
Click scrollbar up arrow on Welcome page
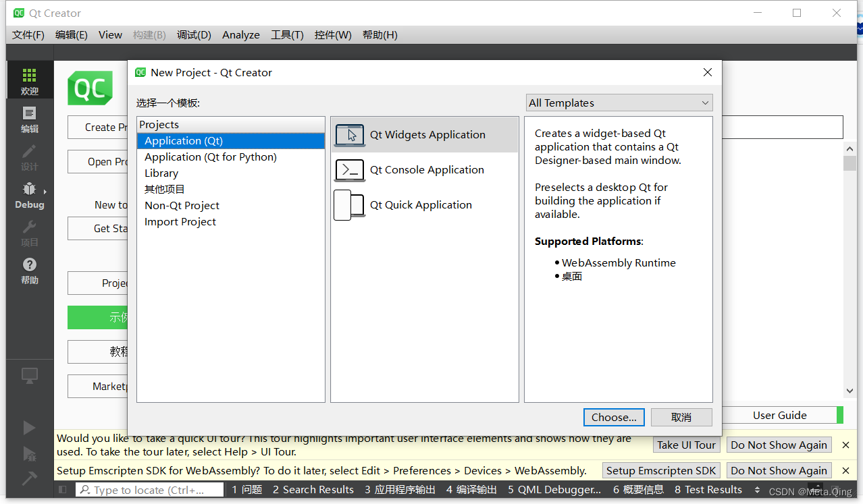tap(850, 149)
